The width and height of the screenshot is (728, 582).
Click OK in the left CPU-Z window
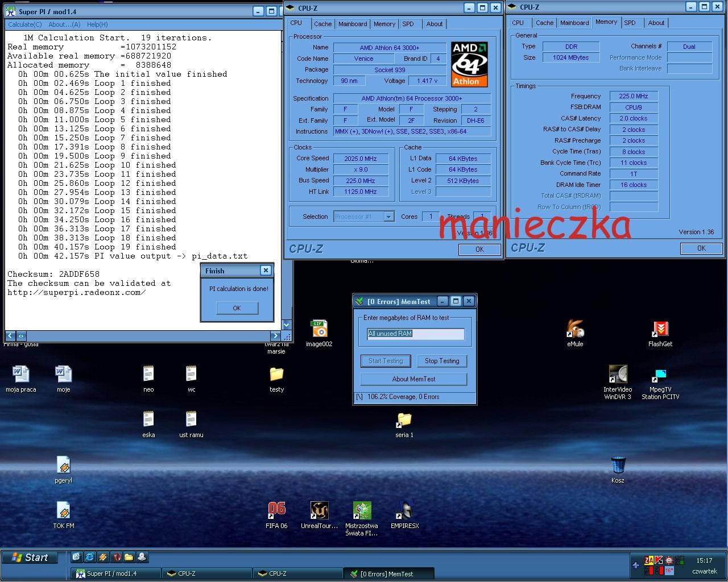[479, 249]
